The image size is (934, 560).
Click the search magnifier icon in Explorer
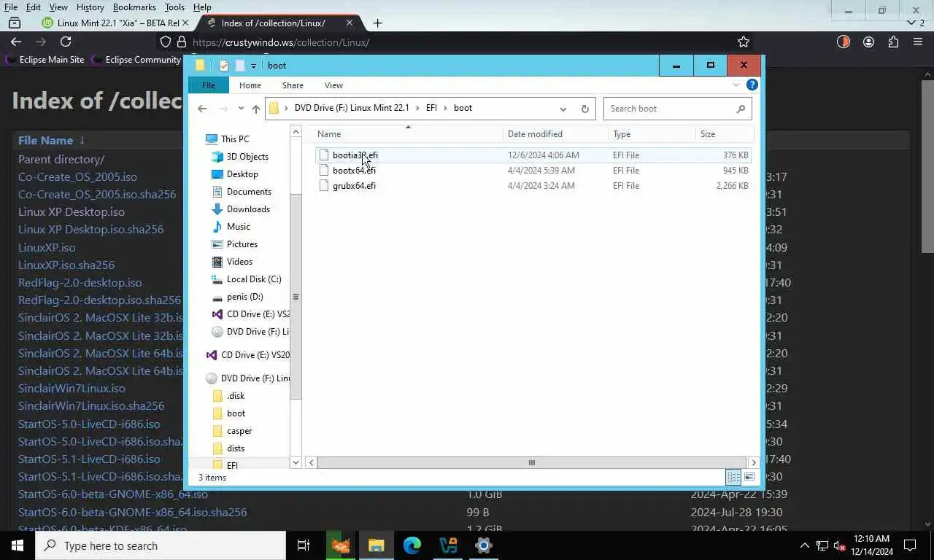coord(741,109)
